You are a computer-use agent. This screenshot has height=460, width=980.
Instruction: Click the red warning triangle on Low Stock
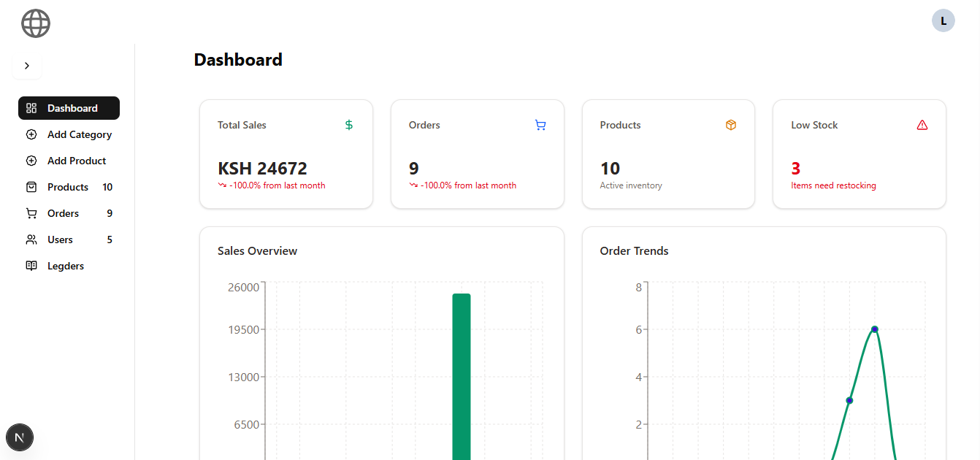pos(922,125)
